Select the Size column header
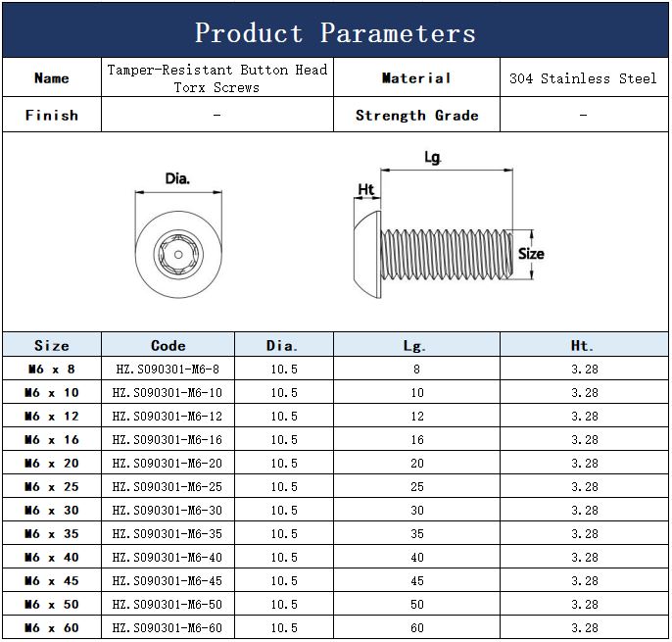 point(52,345)
